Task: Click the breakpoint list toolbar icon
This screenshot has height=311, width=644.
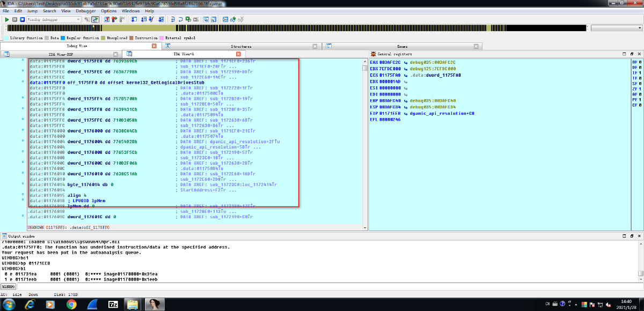Action: [107, 19]
